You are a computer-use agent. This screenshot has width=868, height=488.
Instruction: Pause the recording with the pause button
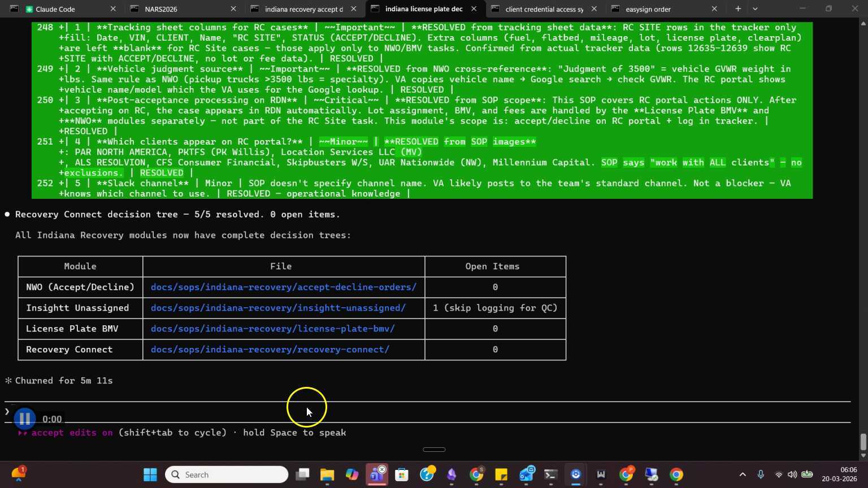[24, 419]
